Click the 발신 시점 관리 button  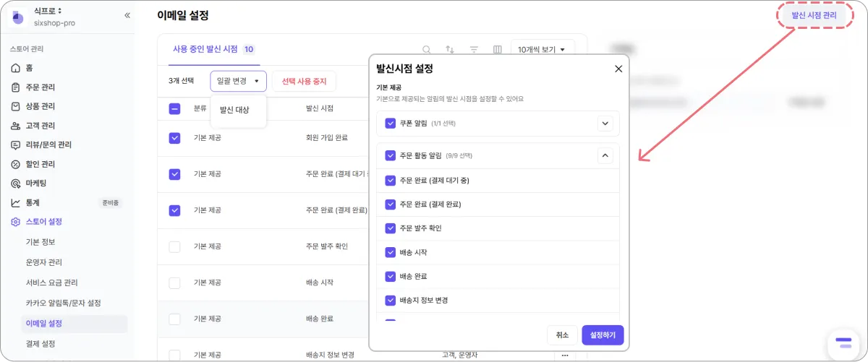[814, 15]
